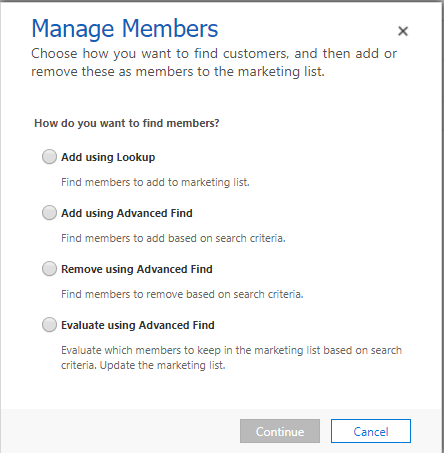
Task: Click 'Find members to add based on search criteria'
Action: [x=173, y=238]
